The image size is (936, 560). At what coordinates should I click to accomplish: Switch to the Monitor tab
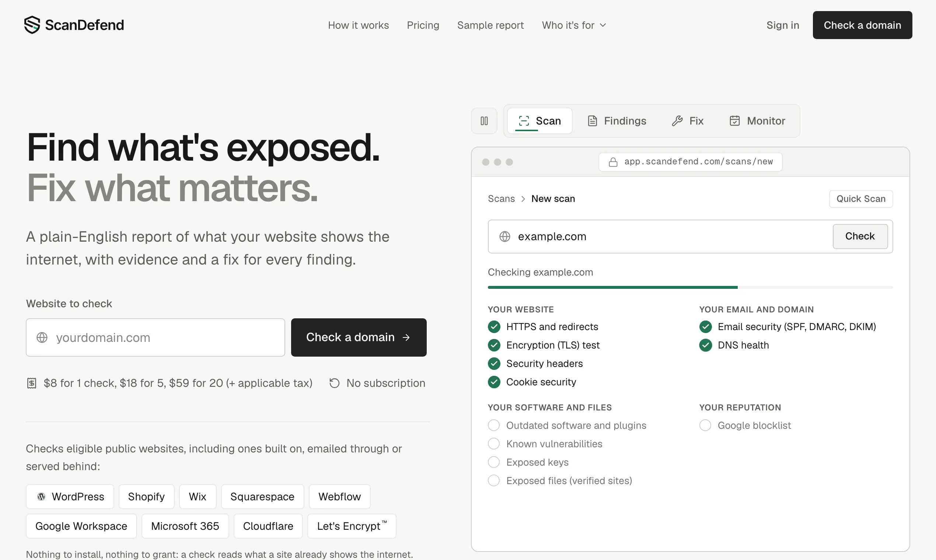[x=757, y=121]
